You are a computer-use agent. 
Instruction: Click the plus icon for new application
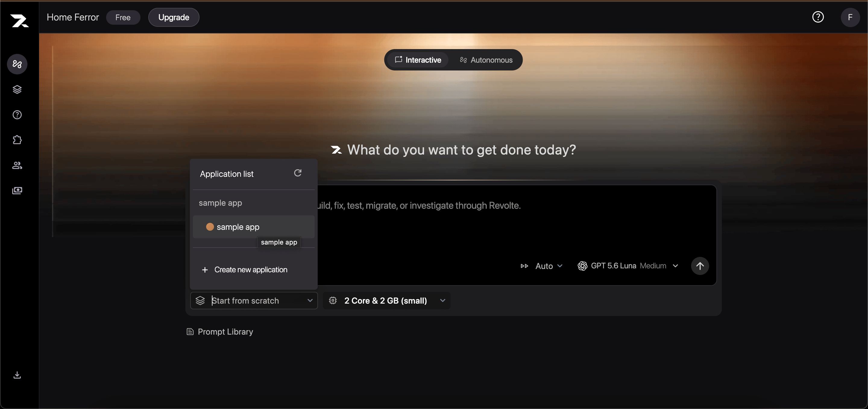tap(205, 270)
